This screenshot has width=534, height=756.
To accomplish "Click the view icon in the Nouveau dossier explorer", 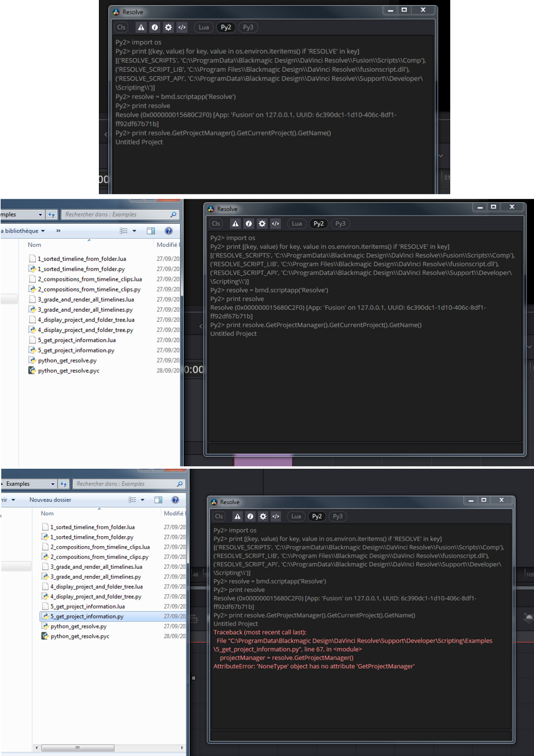I will pos(133,500).
